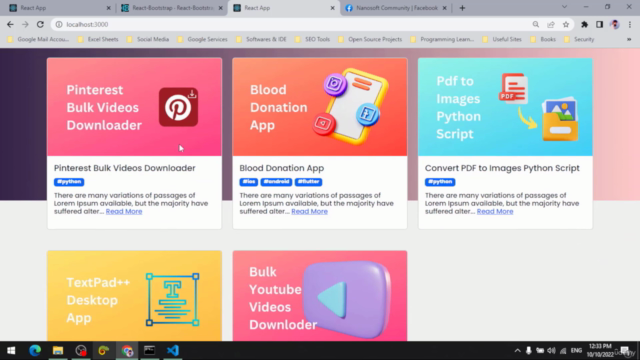Open the Books bookmark folder
This screenshot has height=360, width=640.
(x=543, y=39)
